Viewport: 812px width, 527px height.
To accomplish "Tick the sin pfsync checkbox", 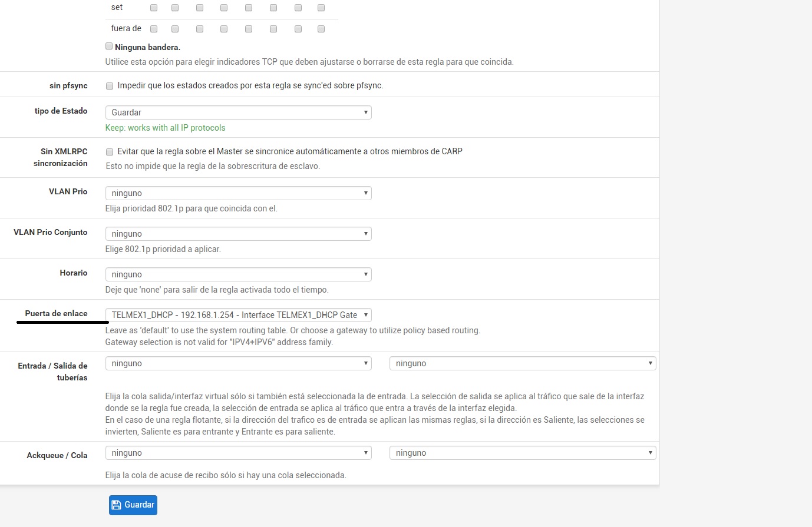I will pos(110,86).
